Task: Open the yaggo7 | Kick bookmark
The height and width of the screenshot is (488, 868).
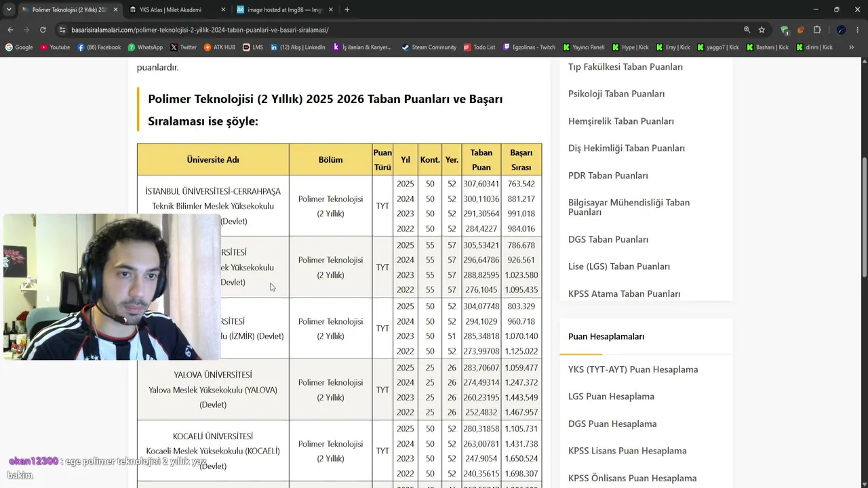Action: (717, 47)
